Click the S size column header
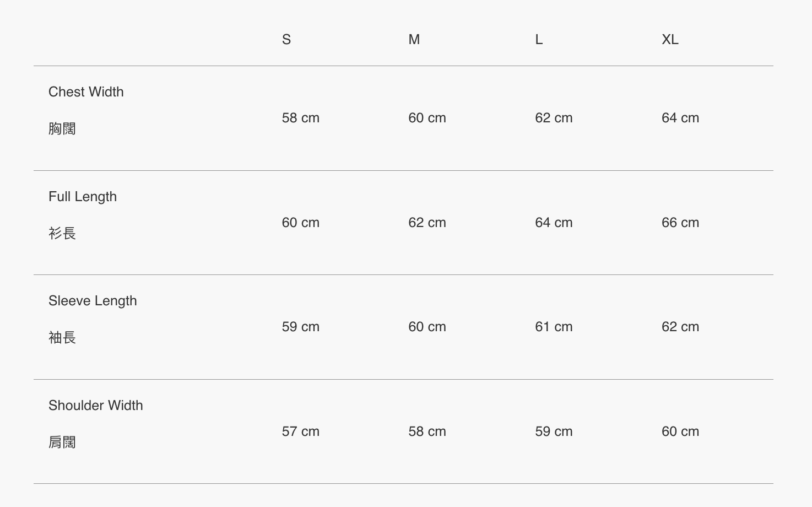 click(x=286, y=40)
